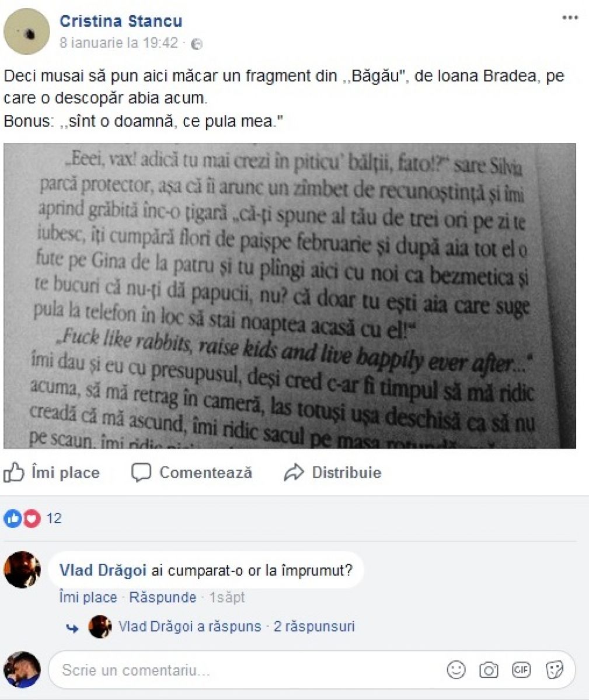Click the share arrow Distribuie icon
Viewport: 589px width, 700px height.
point(294,473)
